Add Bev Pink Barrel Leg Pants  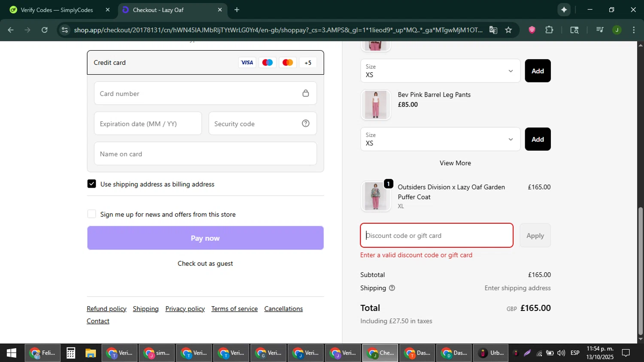pyautogui.click(x=538, y=139)
